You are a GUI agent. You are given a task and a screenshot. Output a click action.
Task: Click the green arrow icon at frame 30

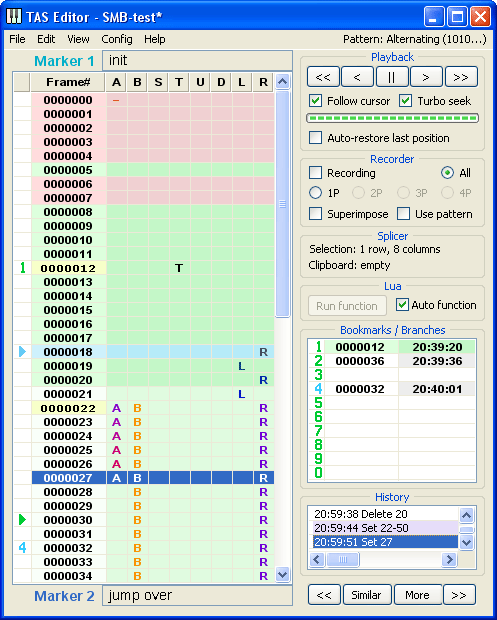pos(23,520)
